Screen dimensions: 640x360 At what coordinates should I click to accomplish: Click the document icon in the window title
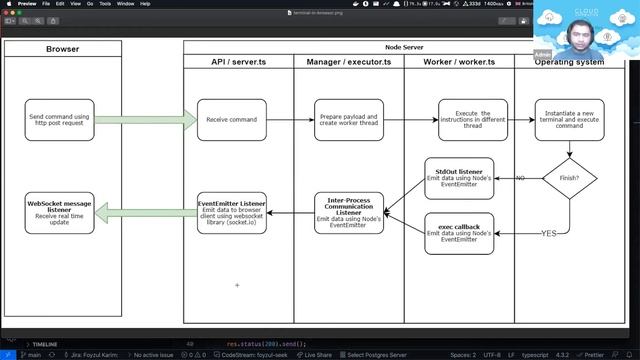coord(289,13)
